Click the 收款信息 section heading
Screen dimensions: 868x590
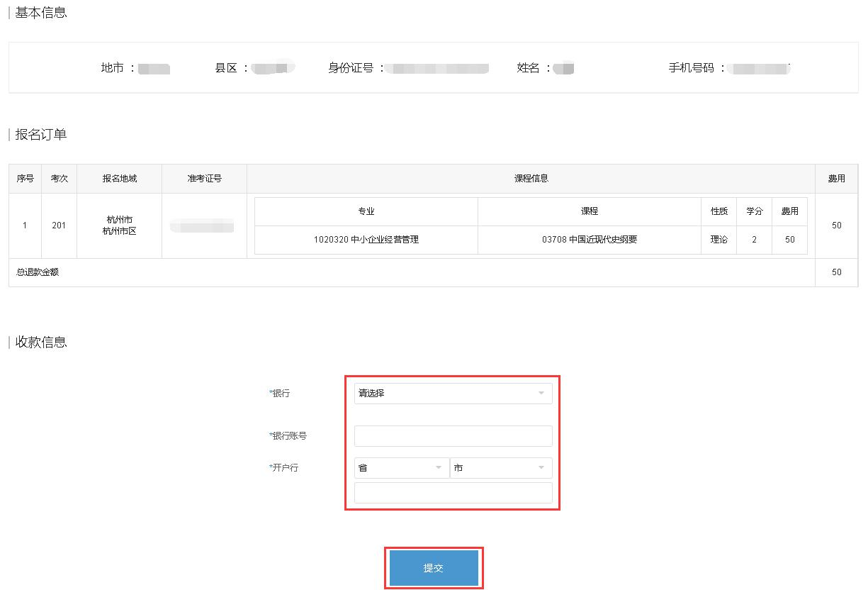[41, 343]
